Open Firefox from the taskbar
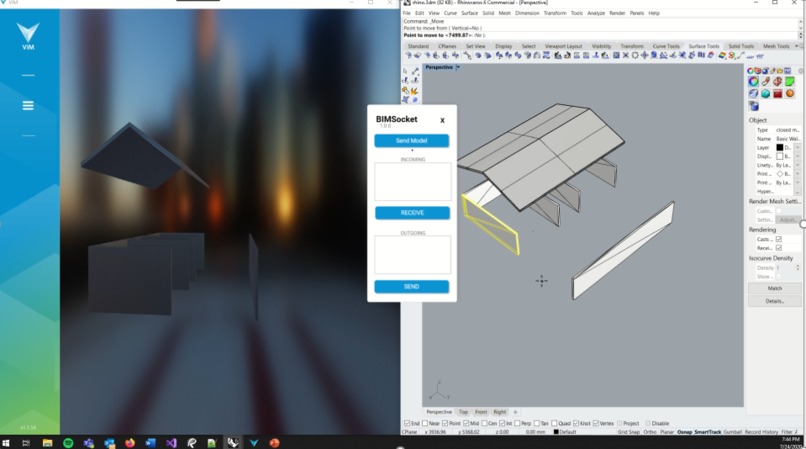The height and width of the screenshot is (449, 806). tap(130, 443)
